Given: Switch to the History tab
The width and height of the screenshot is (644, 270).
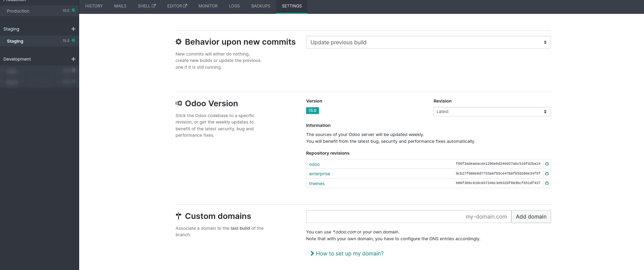Looking at the screenshot, I should (94, 6).
